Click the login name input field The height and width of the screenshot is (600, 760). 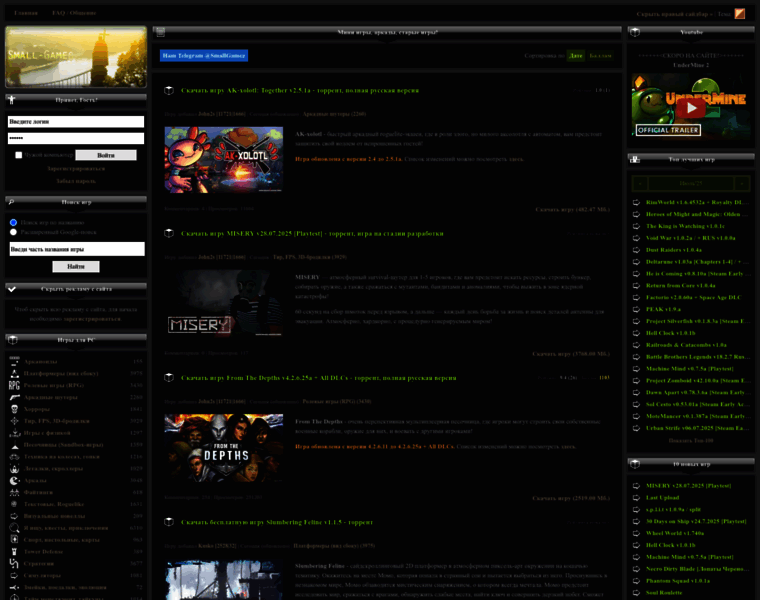76,122
